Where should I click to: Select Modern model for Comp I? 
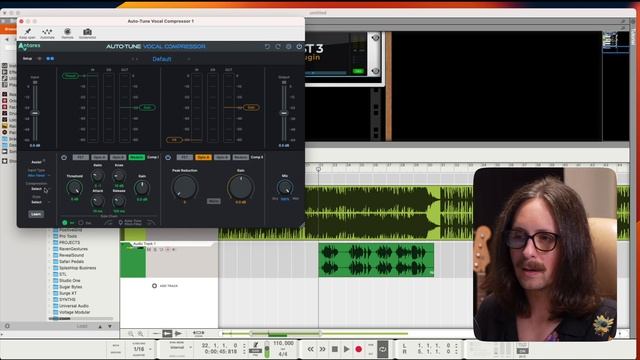(137, 157)
